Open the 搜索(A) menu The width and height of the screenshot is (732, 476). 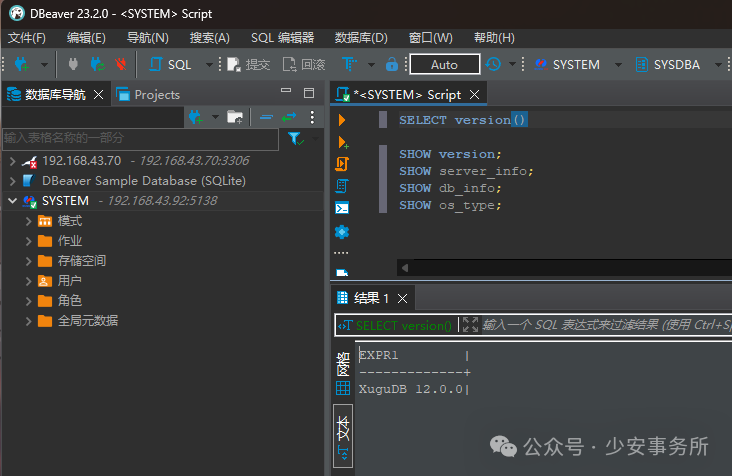(210, 38)
